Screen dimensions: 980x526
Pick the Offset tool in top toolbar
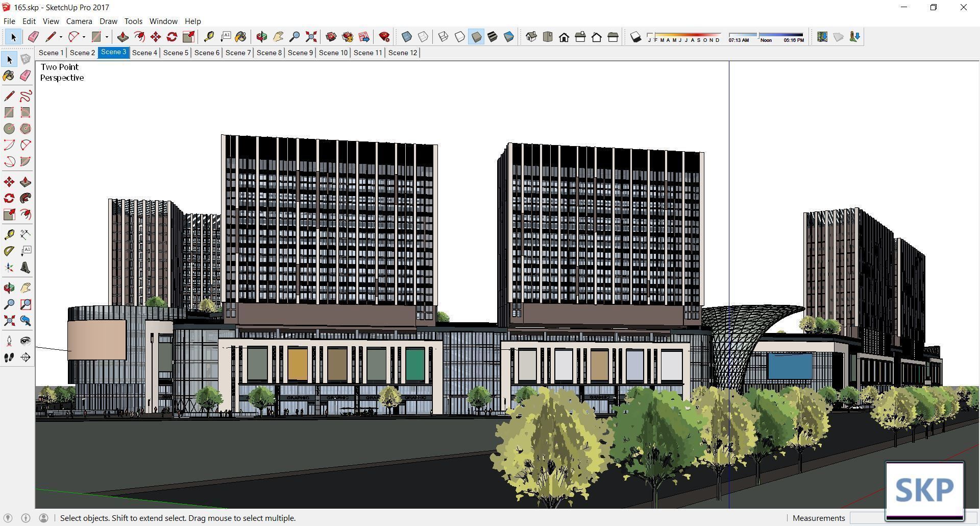(x=139, y=37)
